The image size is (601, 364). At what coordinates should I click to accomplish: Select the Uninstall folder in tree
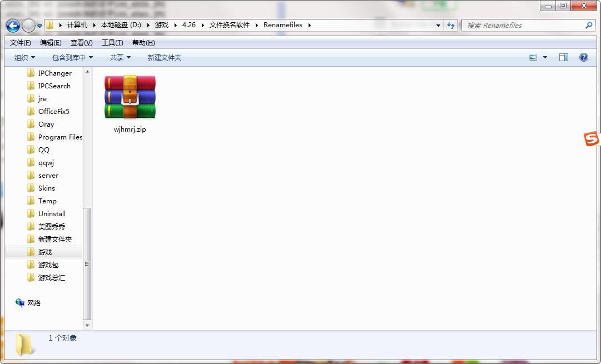52,214
